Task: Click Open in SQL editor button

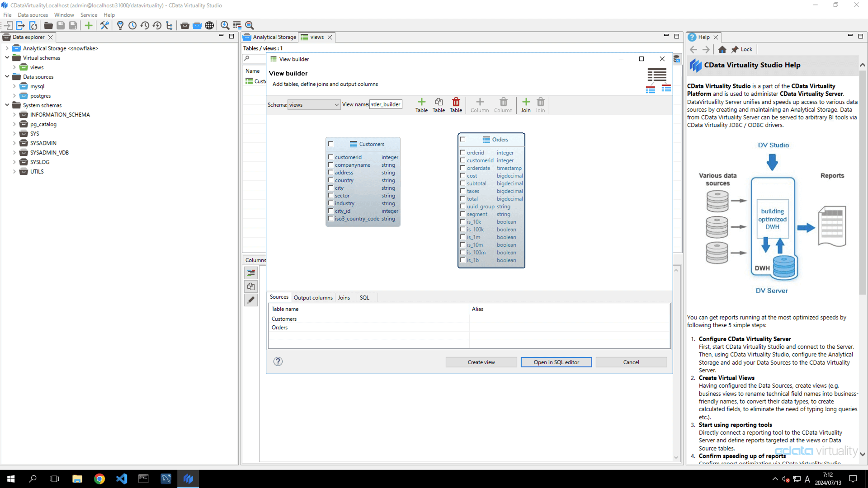Action: [556, 362]
